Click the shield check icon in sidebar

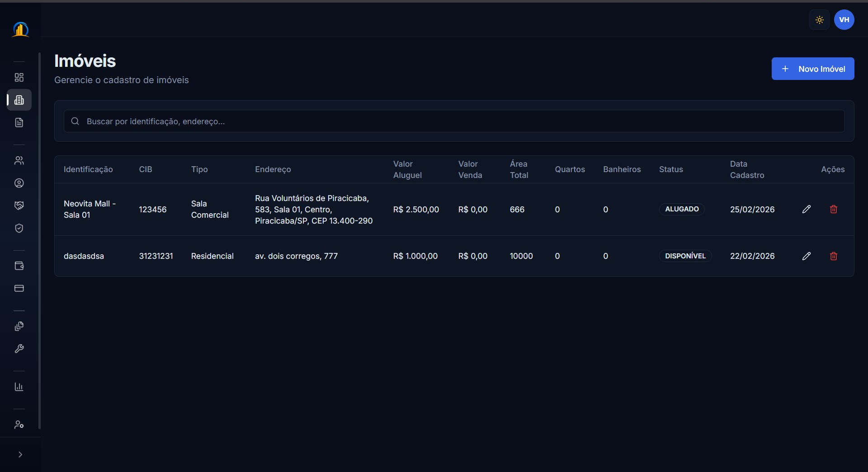point(19,228)
